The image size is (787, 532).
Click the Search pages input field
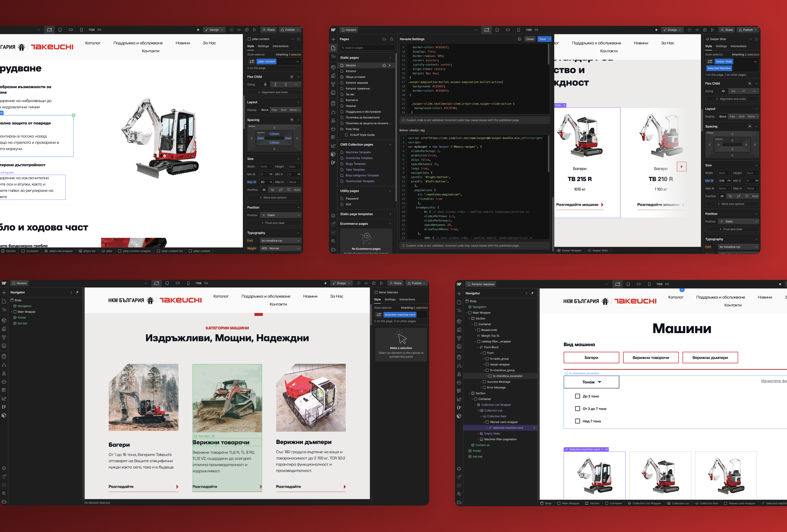367,48
